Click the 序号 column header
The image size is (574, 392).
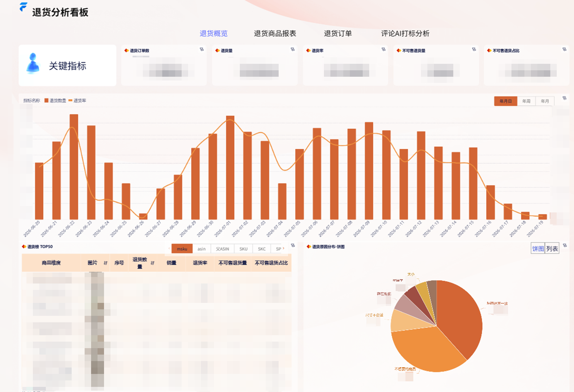[x=119, y=263]
